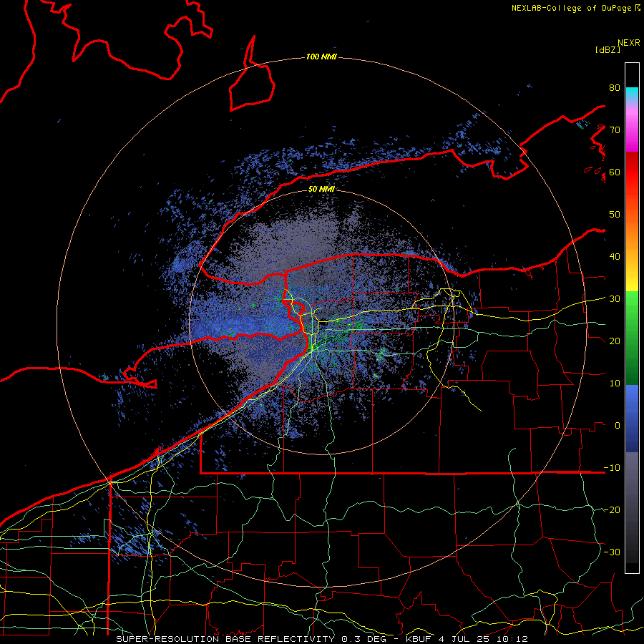
Task: Click the 50 NMI range ring label
Action: click(321, 190)
